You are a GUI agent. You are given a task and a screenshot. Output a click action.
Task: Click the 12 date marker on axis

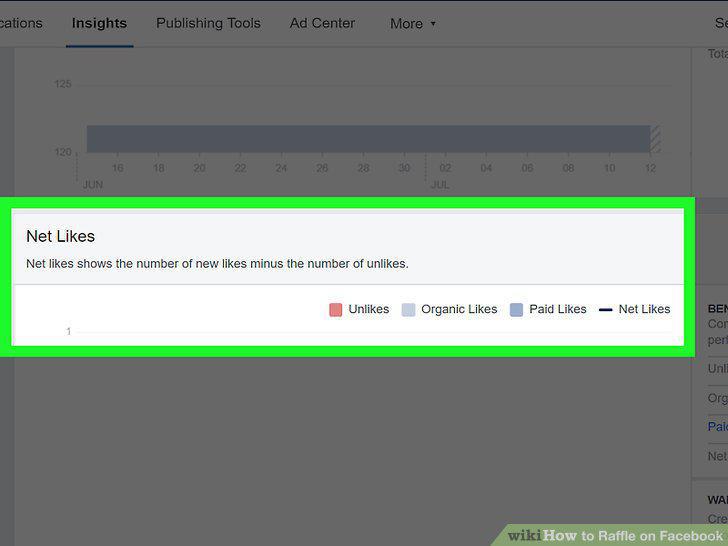(x=650, y=168)
